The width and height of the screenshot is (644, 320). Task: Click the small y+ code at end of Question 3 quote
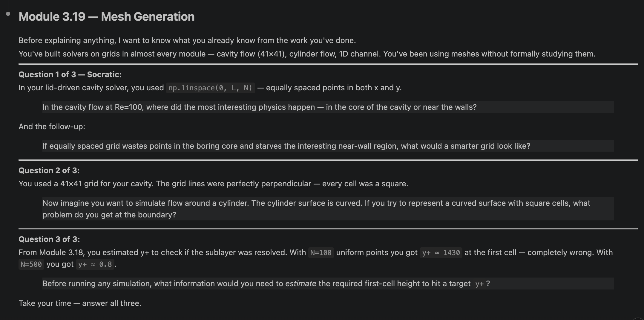click(479, 284)
